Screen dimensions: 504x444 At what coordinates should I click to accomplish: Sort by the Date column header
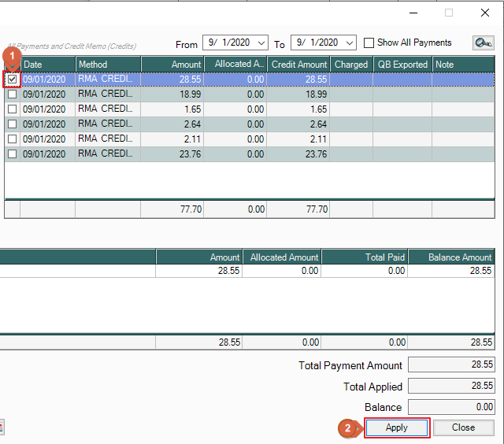tap(48, 65)
